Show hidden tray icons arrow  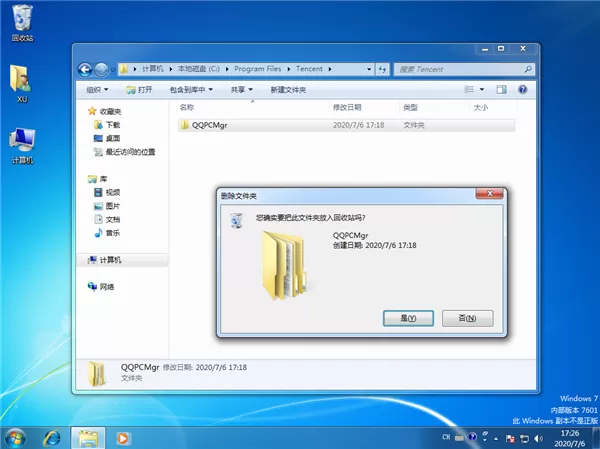(x=496, y=439)
